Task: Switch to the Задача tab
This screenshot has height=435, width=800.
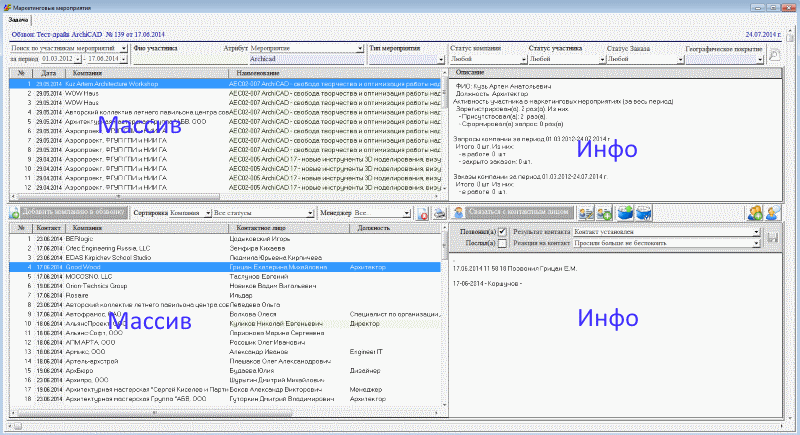Action: [19, 20]
